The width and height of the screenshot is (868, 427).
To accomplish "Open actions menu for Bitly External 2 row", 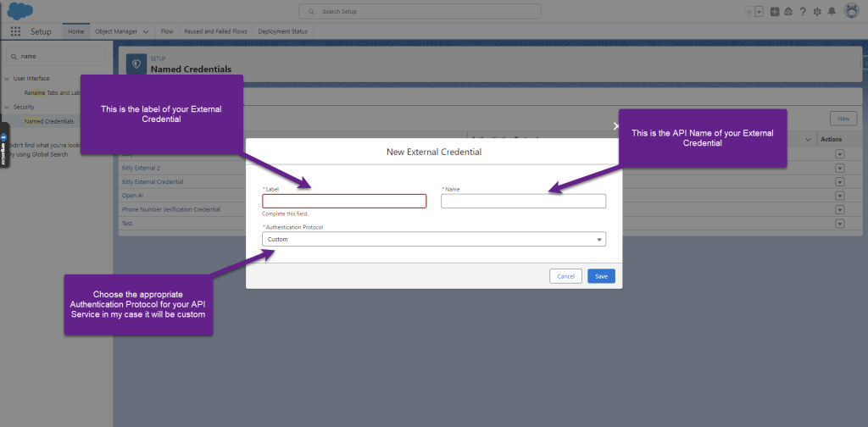I will point(840,168).
